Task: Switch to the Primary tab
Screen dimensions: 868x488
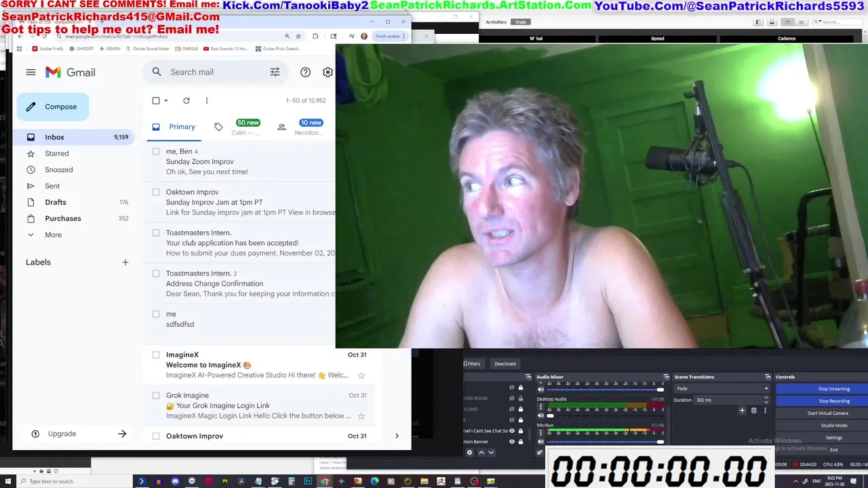Action: pos(174,127)
